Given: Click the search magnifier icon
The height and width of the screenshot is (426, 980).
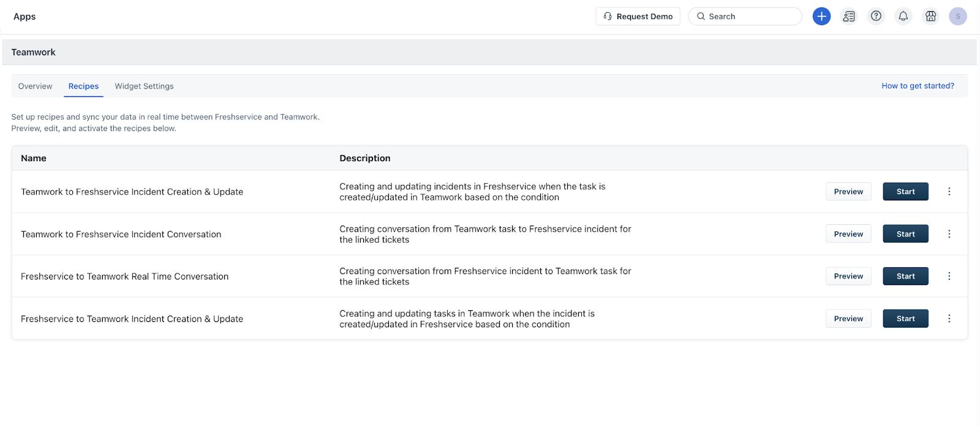Looking at the screenshot, I should [x=701, y=17].
